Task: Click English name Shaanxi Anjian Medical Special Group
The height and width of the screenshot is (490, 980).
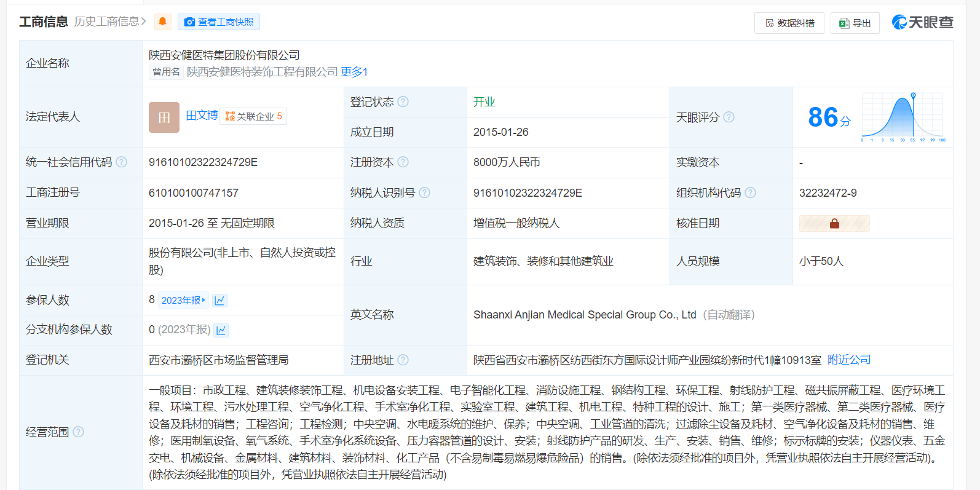Action: click(585, 315)
